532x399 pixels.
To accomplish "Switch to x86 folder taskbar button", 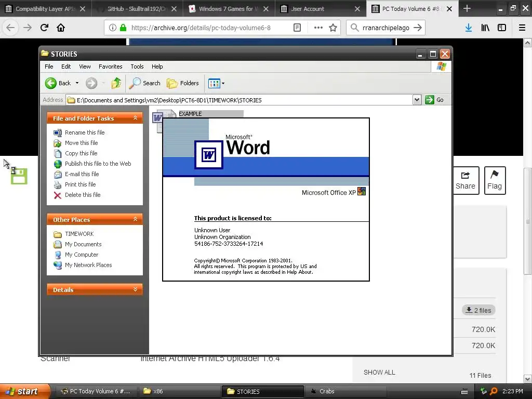I will [x=180, y=391].
